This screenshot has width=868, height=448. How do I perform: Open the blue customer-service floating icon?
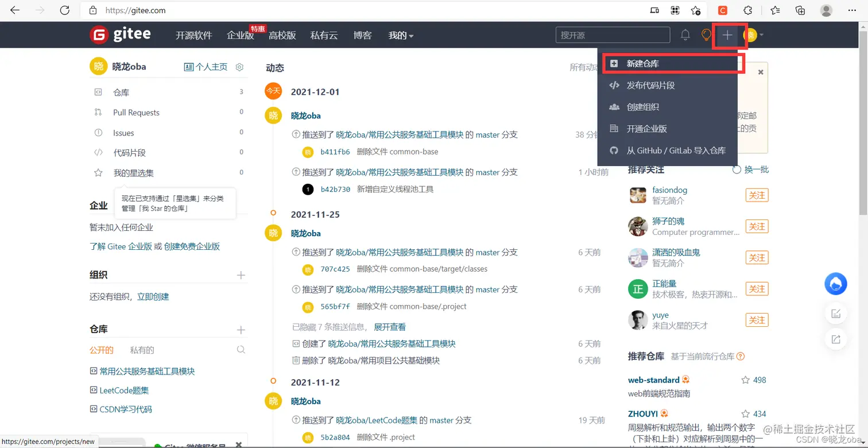(835, 283)
